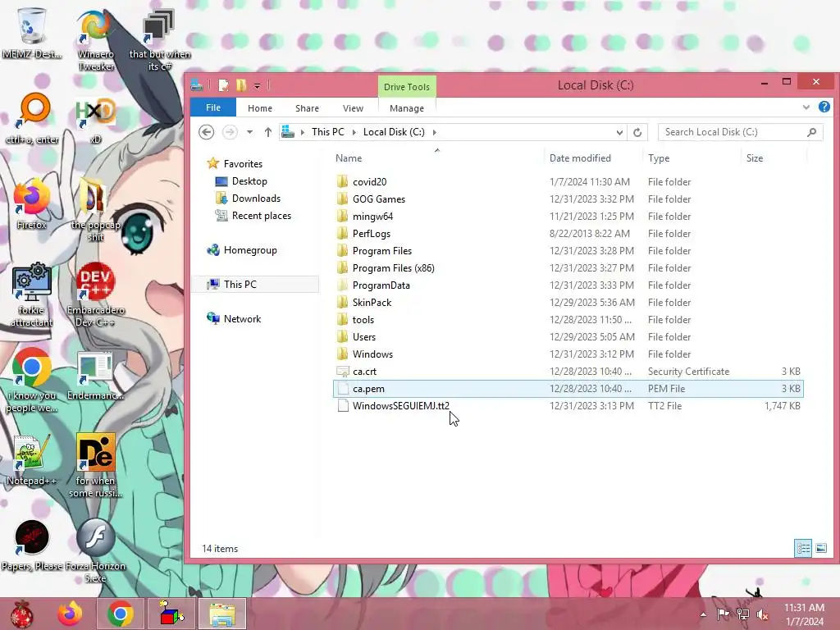Sort by Date modified column header
This screenshot has height=630, width=840.
(594, 158)
